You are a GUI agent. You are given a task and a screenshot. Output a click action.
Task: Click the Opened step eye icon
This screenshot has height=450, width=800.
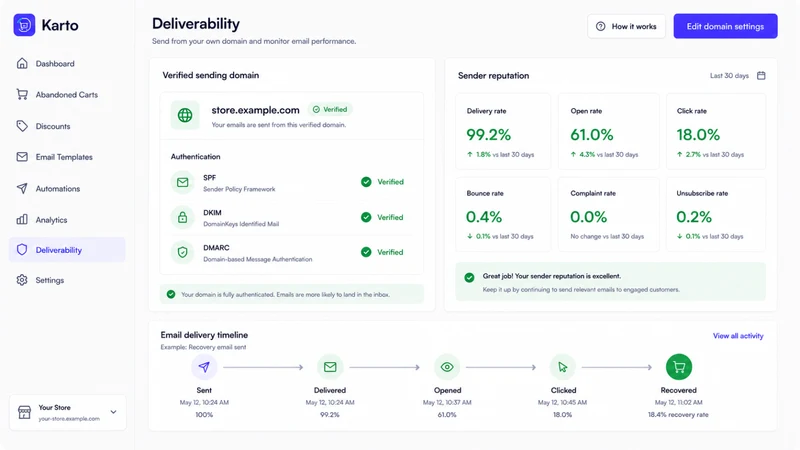(447, 367)
